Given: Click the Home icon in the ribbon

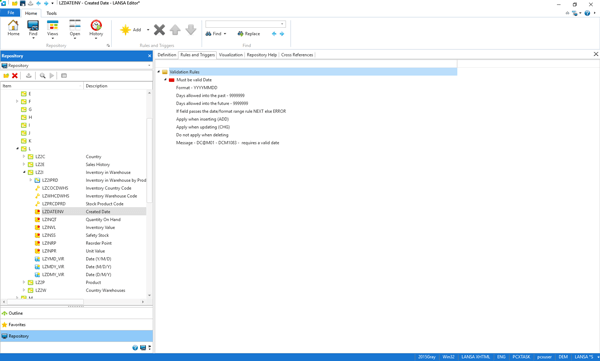Looking at the screenshot, I should (13, 26).
